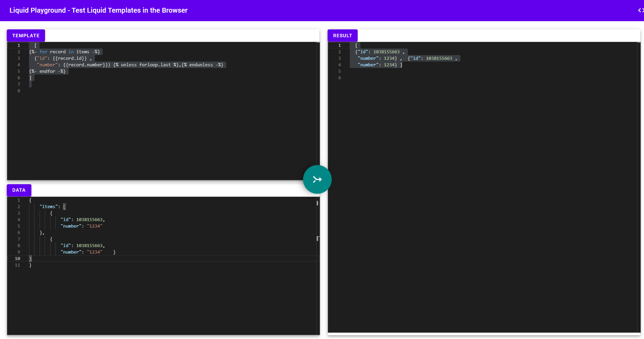Viewport: 644px width, 339px height.
Task: Click the '},' on Data line 6
Action: point(42,233)
